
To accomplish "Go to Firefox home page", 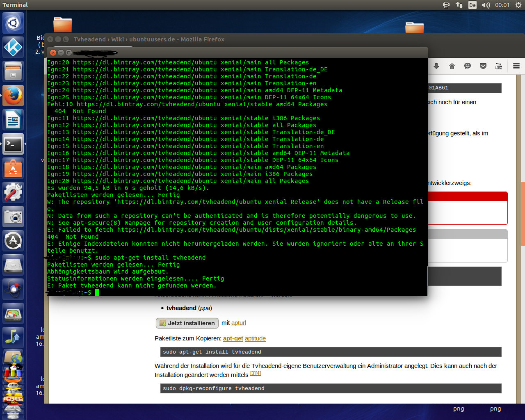I will 452,66.
